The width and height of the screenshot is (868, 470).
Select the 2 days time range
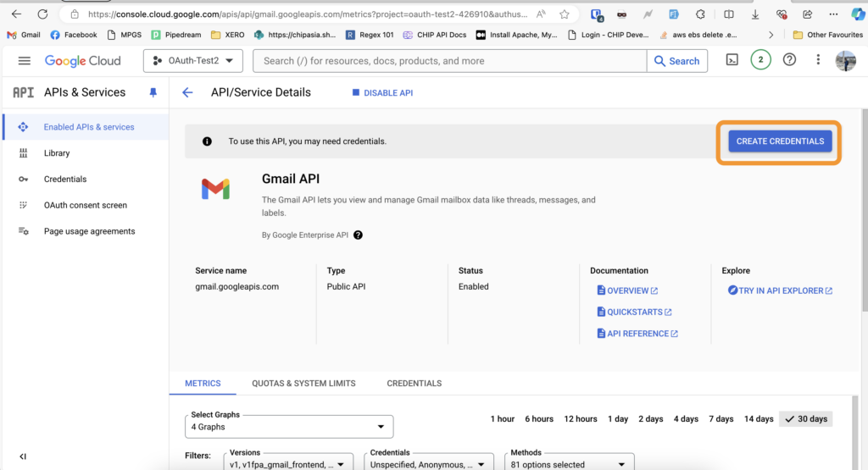650,419
